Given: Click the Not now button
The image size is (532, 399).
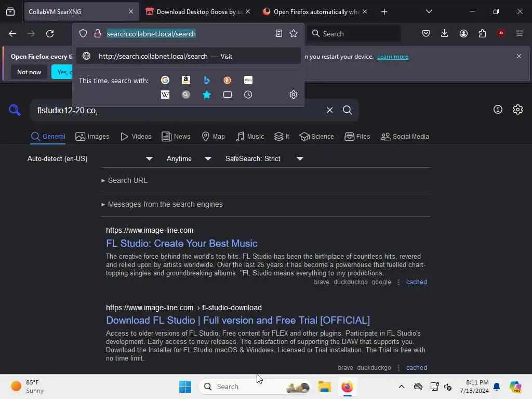Looking at the screenshot, I should [x=29, y=72].
